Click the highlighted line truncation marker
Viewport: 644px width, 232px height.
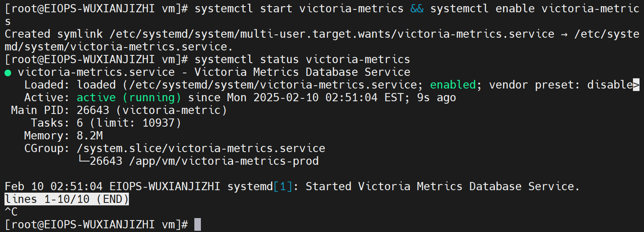[x=636, y=85]
